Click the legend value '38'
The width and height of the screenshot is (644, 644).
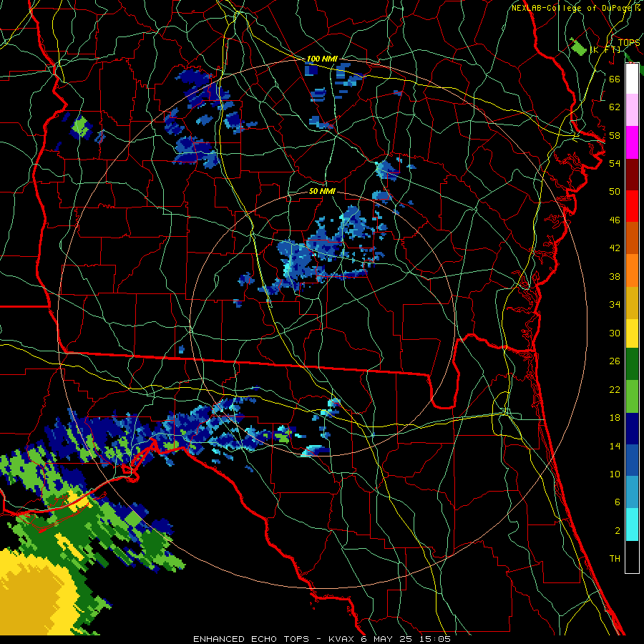tap(615, 277)
